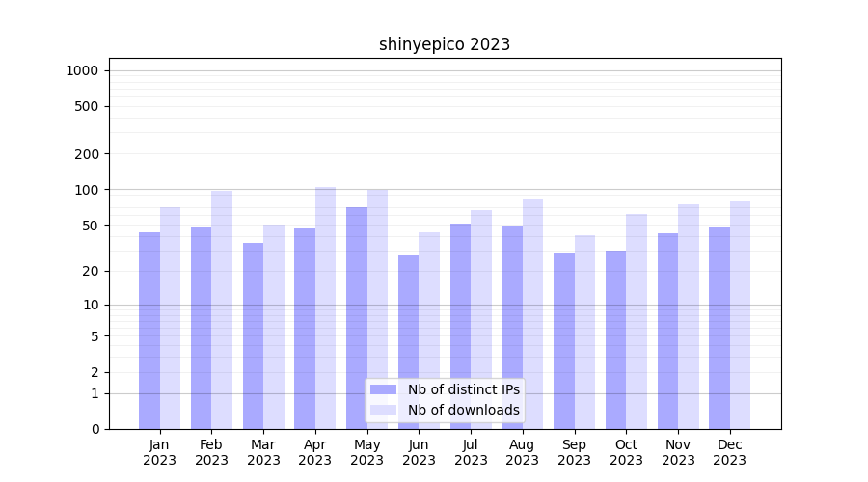
Task: Select the lighter downloads bar for Apr 2023
Action: point(326,307)
